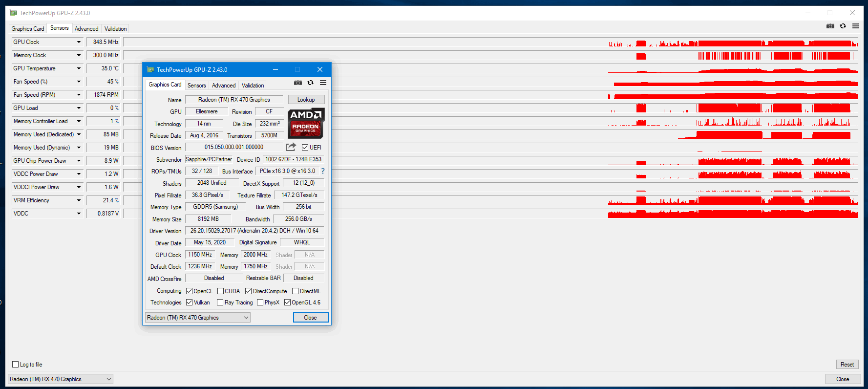Click Reset button in Sensors window
Image resolution: width=868 pixels, height=389 pixels.
pyautogui.click(x=847, y=365)
